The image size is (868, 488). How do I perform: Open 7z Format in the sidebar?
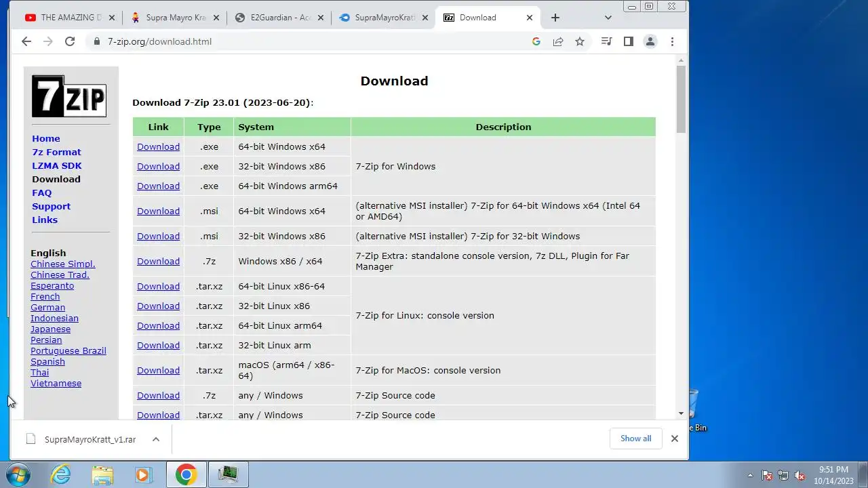click(x=56, y=152)
